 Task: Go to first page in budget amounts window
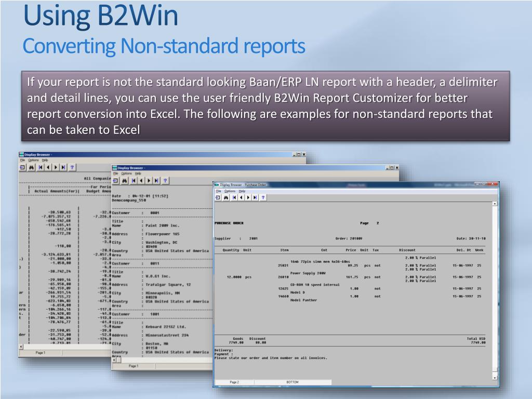click(x=41, y=167)
